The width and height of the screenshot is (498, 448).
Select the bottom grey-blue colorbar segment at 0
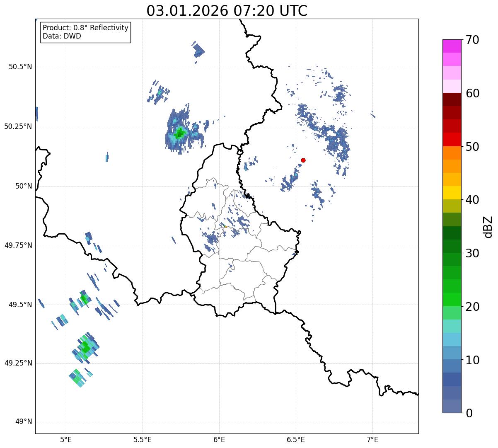[452, 406]
